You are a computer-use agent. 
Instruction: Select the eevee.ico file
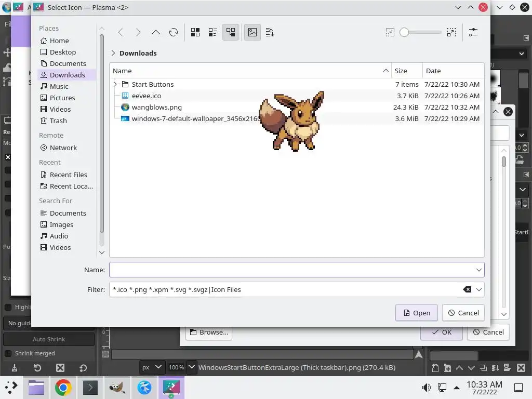point(297,96)
